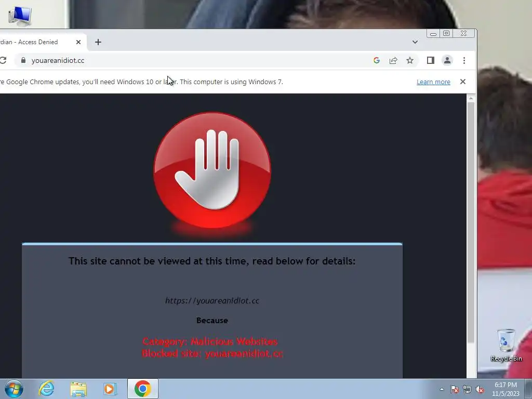Click the Blocked site: youareanidiot.cc text
532x399 pixels.
click(x=212, y=353)
